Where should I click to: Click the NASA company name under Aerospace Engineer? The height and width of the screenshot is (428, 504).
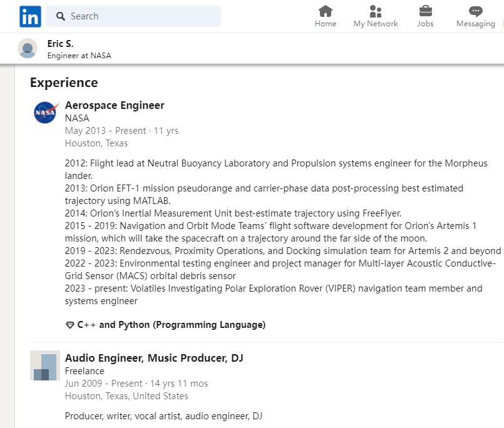coord(77,118)
